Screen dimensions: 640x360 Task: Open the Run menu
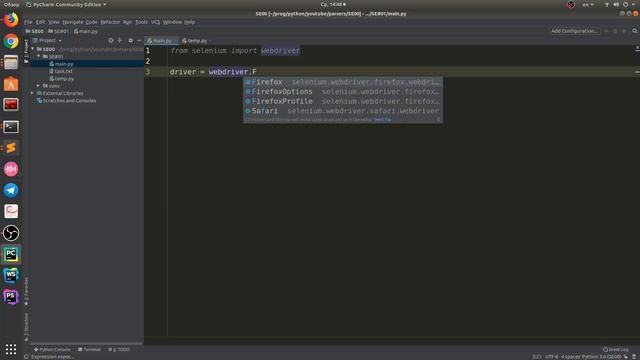click(127, 22)
